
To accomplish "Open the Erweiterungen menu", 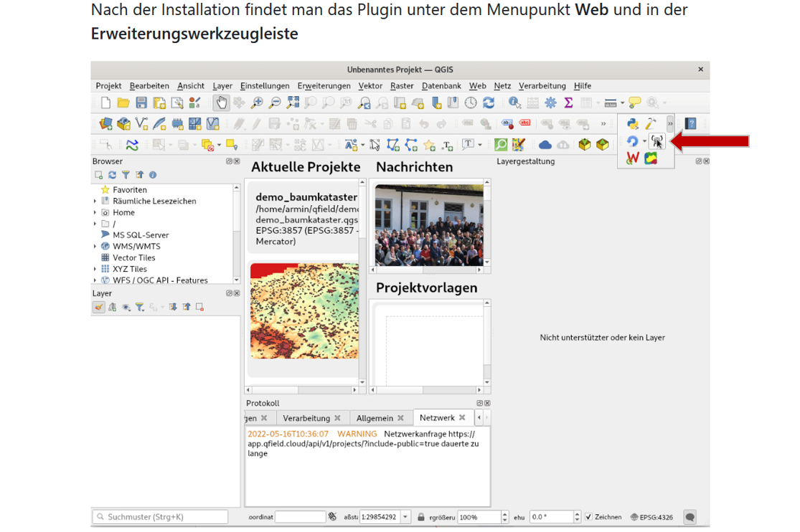I will point(324,86).
